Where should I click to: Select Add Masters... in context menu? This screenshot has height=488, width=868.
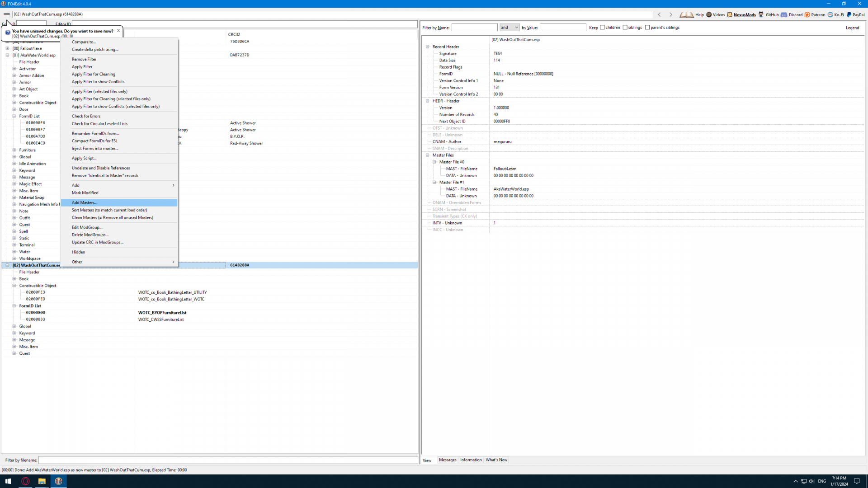(x=85, y=202)
